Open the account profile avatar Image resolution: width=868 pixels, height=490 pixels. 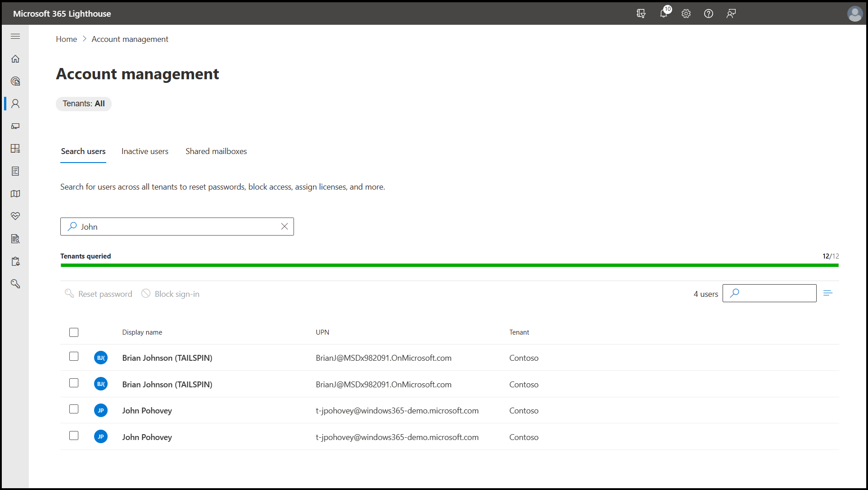coord(854,14)
